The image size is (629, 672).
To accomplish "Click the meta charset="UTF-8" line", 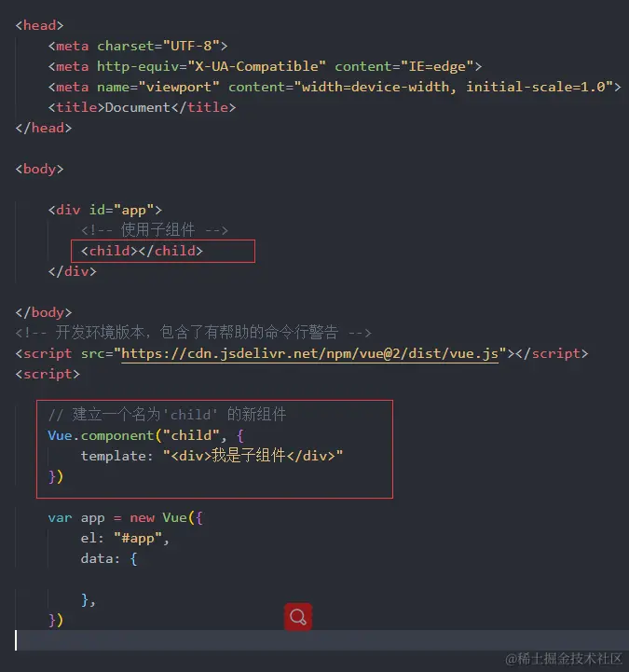I will click(x=138, y=46).
